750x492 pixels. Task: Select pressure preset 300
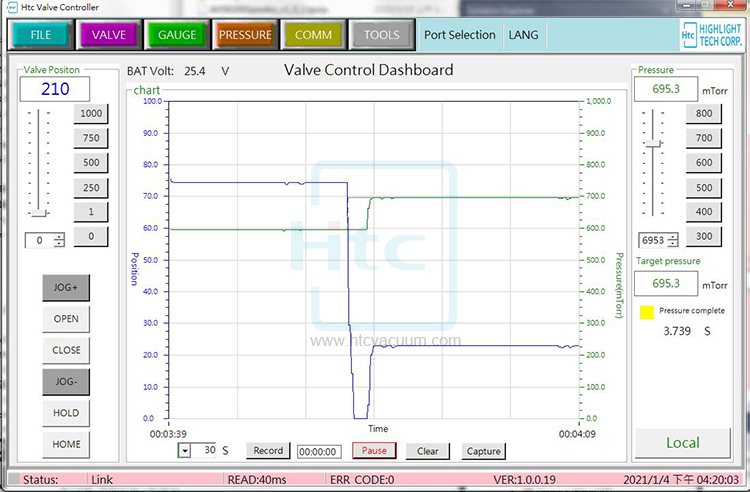[704, 236]
